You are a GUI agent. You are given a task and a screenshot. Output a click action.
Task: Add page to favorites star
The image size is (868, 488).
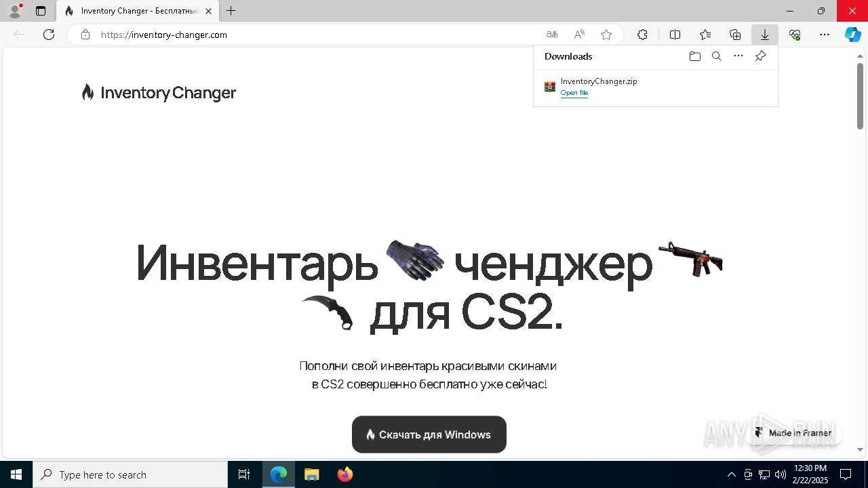606,35
